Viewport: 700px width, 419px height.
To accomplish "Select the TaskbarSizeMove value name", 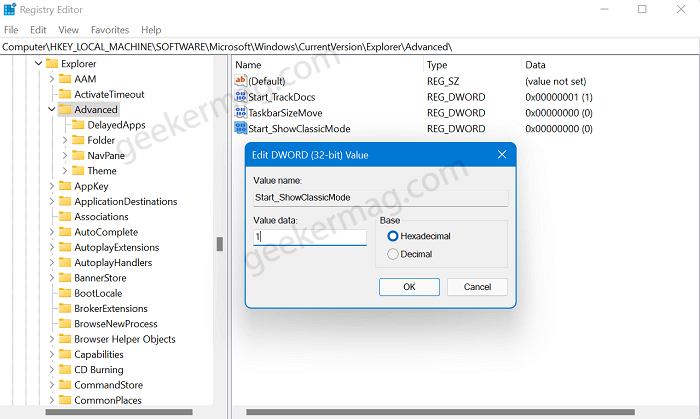I will point(285,113).
